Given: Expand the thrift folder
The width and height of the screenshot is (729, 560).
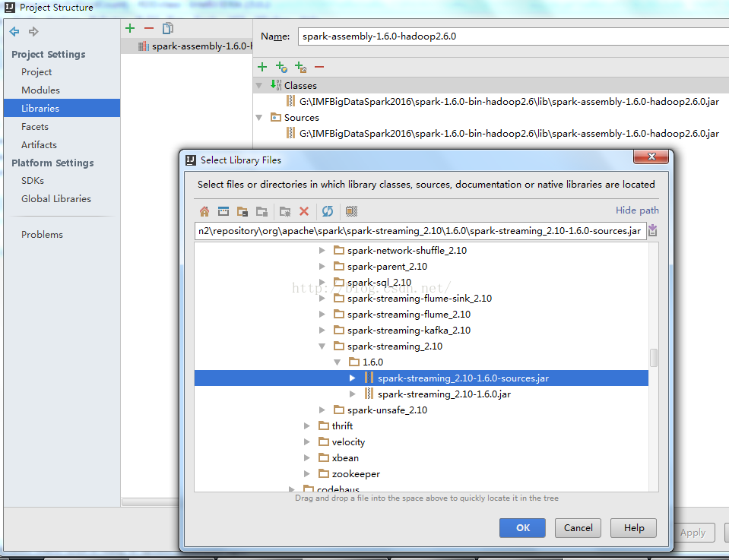Looking at the screenshot, I should click(x=306, y=426).
